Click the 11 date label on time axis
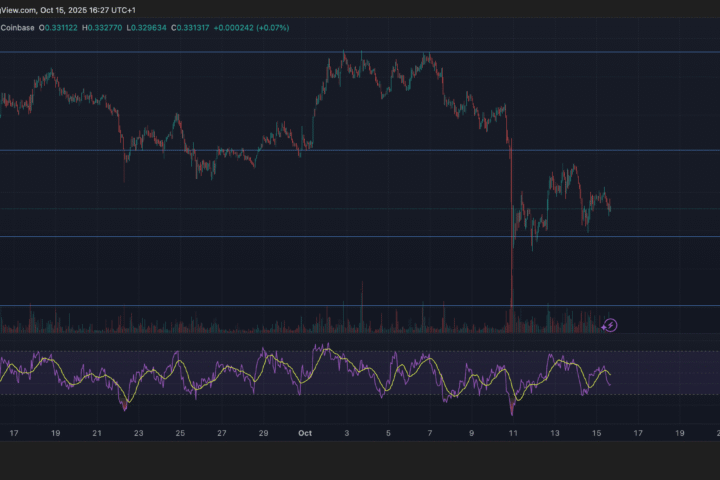Screen dimensions: 720x480 point(513,433)
